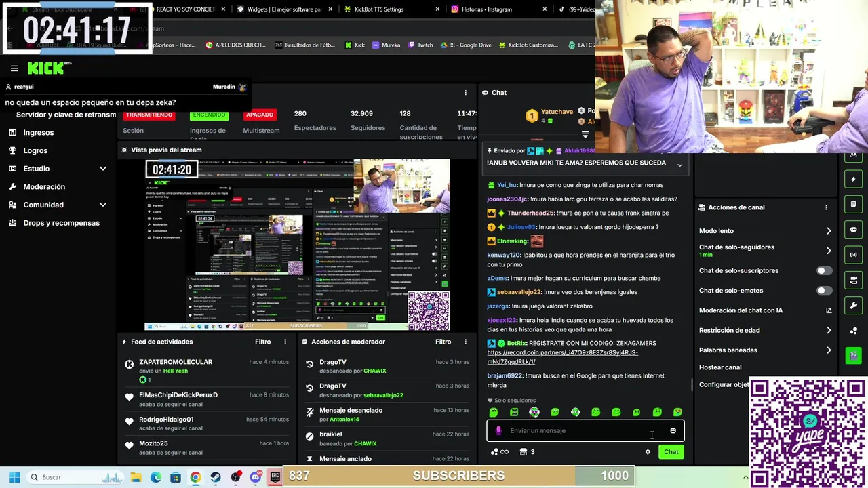Switch to Widgets browser tab
Screen dimensions: 868x488
(283, 9)
